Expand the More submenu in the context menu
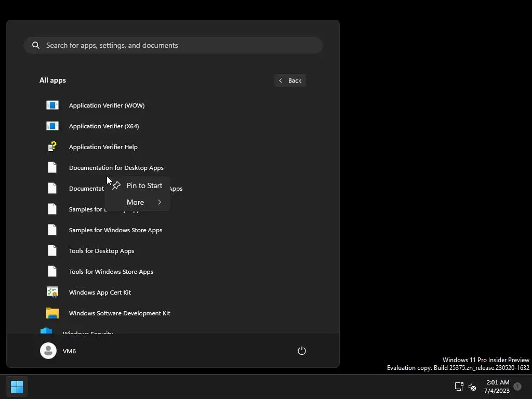532x399 pixels. [x=137, y=202]
